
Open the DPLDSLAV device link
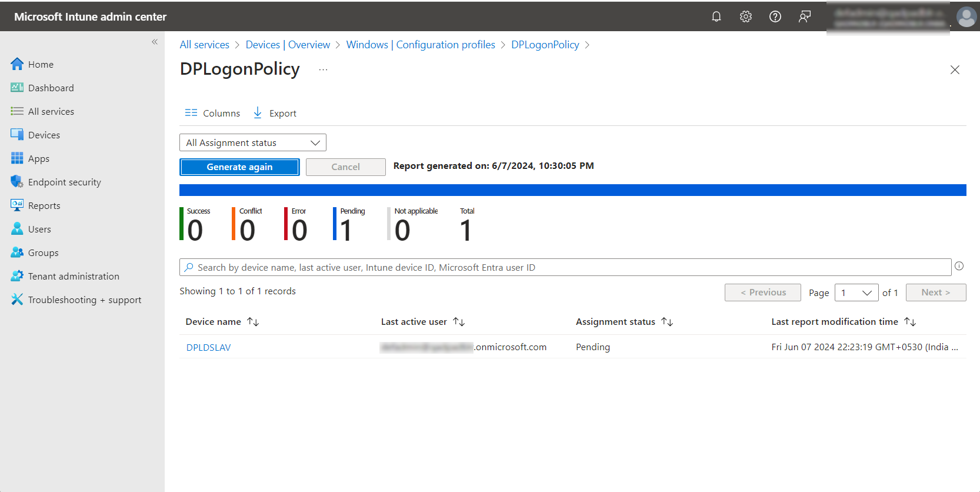pos(208,347)
